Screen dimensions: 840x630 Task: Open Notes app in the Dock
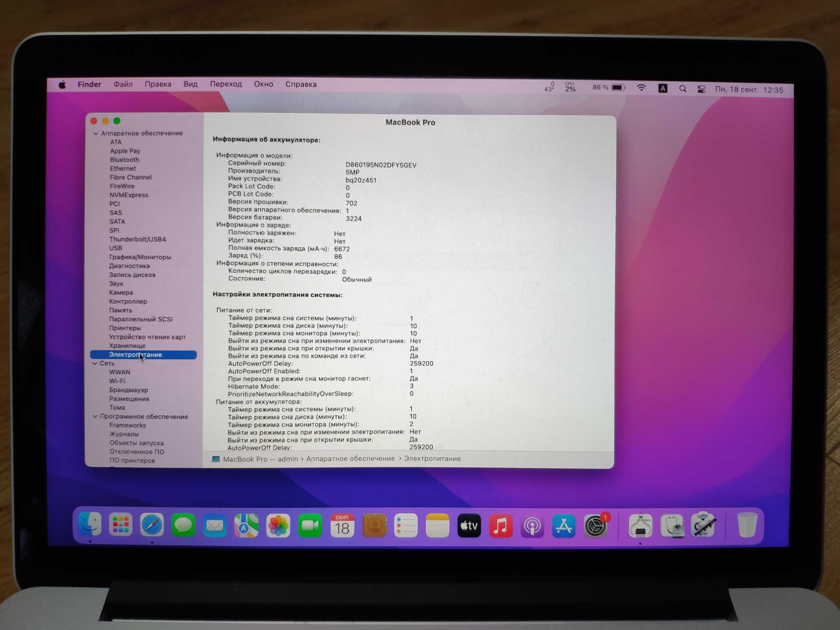(x=437, y=525)
